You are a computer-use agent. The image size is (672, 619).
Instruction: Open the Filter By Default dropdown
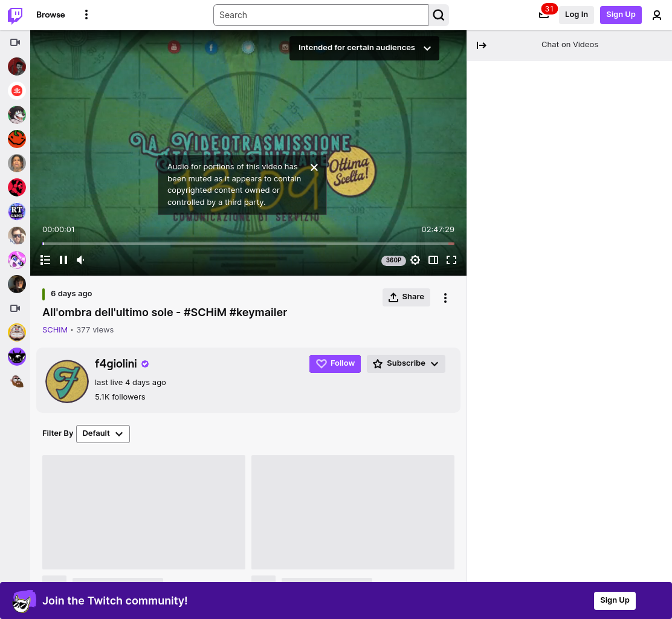click(103, 434)
